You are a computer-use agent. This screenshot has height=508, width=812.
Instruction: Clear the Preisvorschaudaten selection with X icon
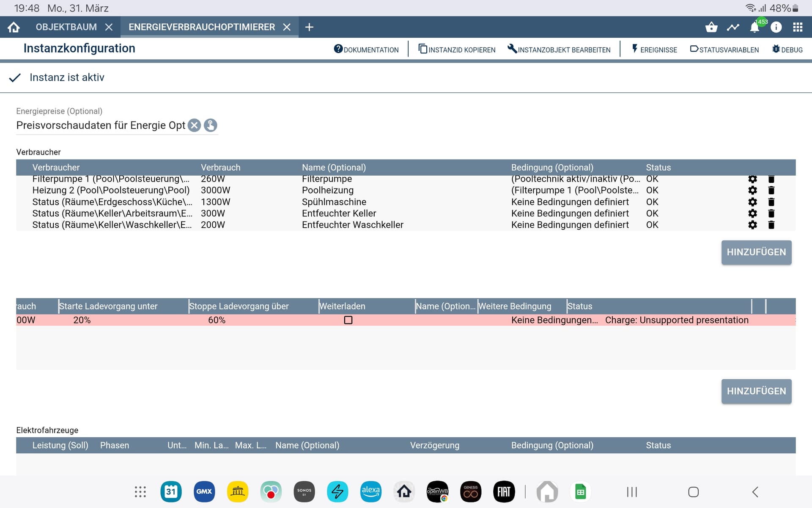pos(194,125)
